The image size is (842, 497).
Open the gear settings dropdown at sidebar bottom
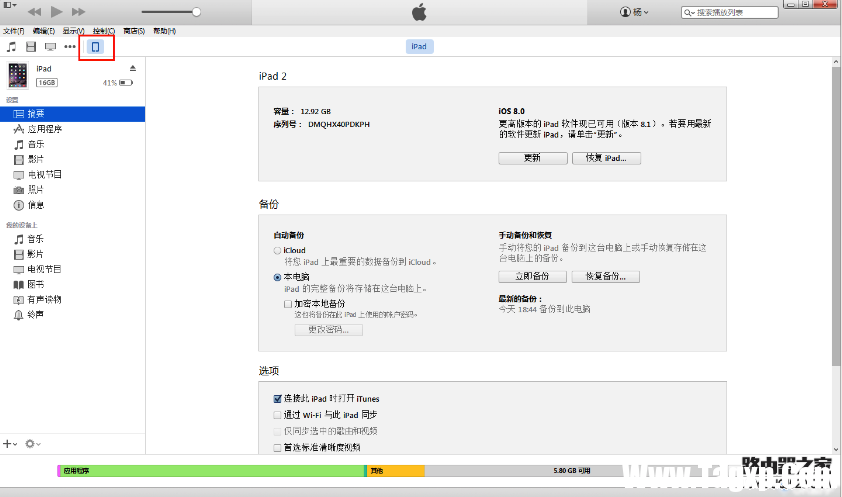tap(33, 444)
